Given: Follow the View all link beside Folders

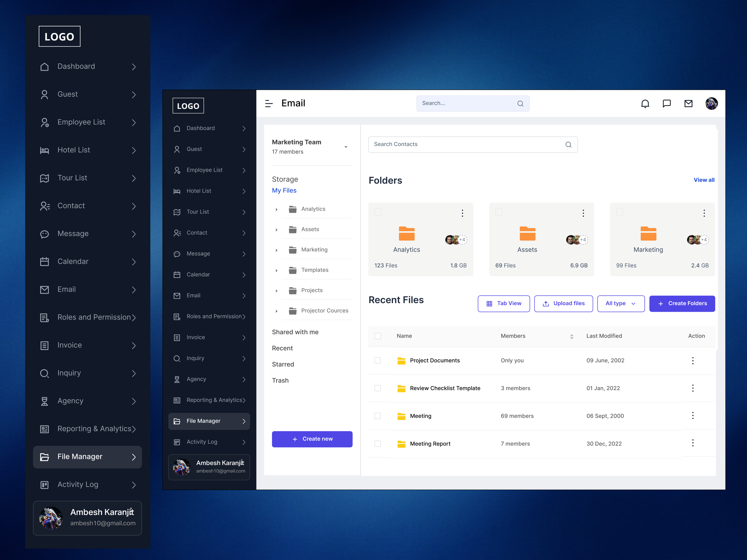Looking at the screenshot, I should point(704,180).
